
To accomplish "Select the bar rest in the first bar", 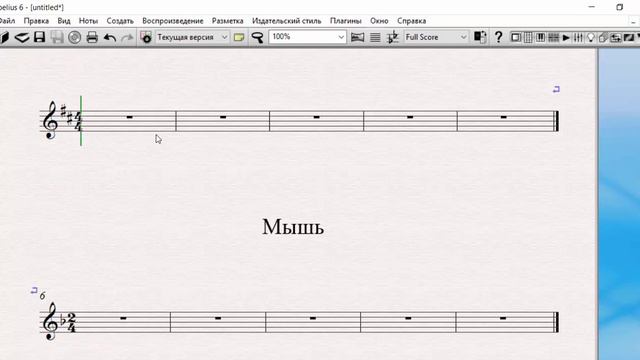I will click(129, 117).
